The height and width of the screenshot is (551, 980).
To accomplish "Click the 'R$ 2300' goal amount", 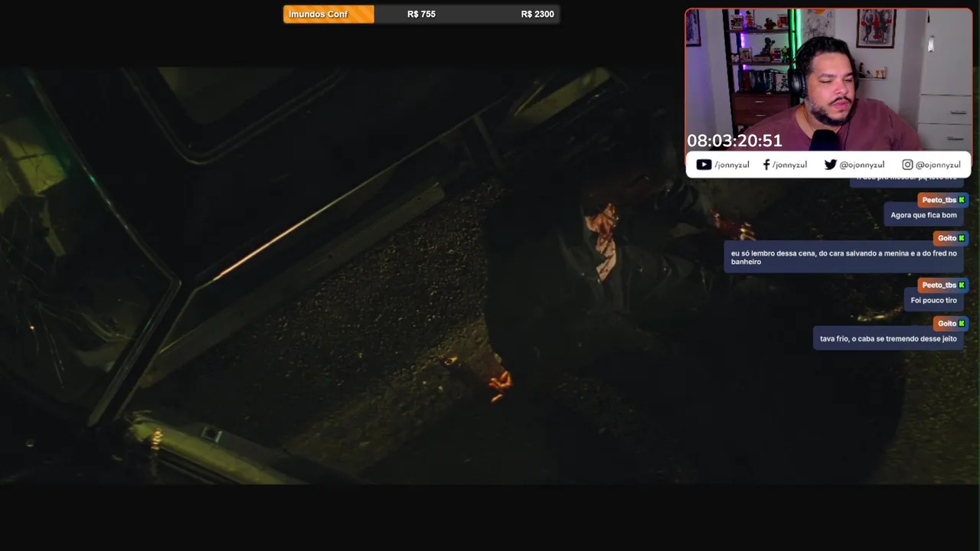I will click(x=537, y=14).
